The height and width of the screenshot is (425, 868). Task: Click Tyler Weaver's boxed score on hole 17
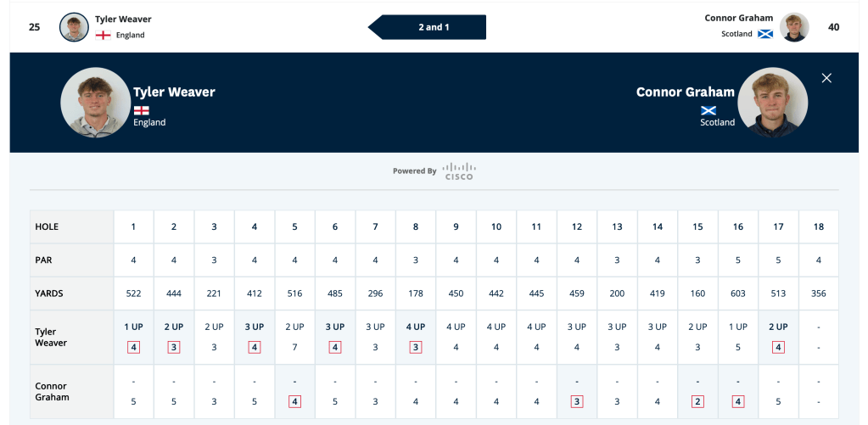[x=778, y=347]
